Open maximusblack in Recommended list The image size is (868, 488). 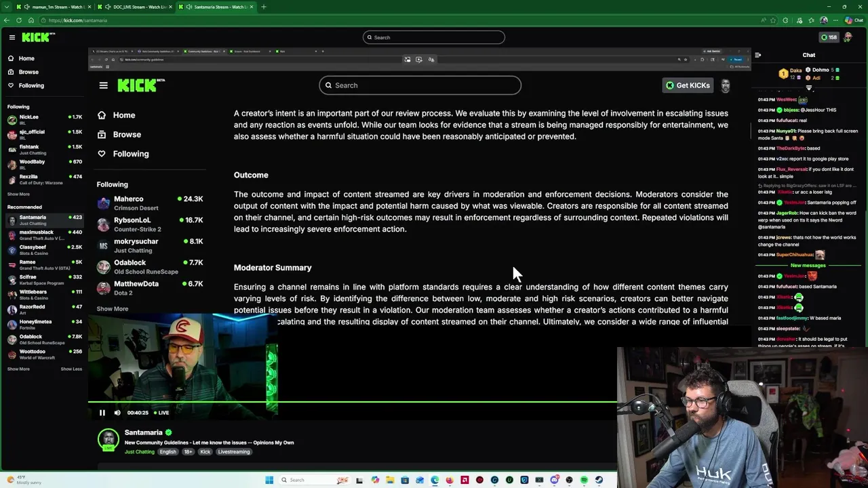pyautogui.click(x=44, y=235)
